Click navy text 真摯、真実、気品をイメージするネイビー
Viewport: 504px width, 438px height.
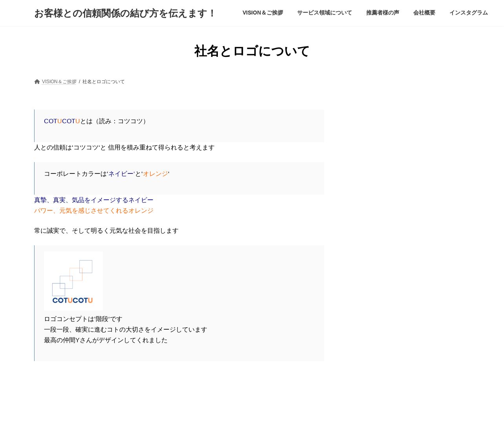(94, 200)
